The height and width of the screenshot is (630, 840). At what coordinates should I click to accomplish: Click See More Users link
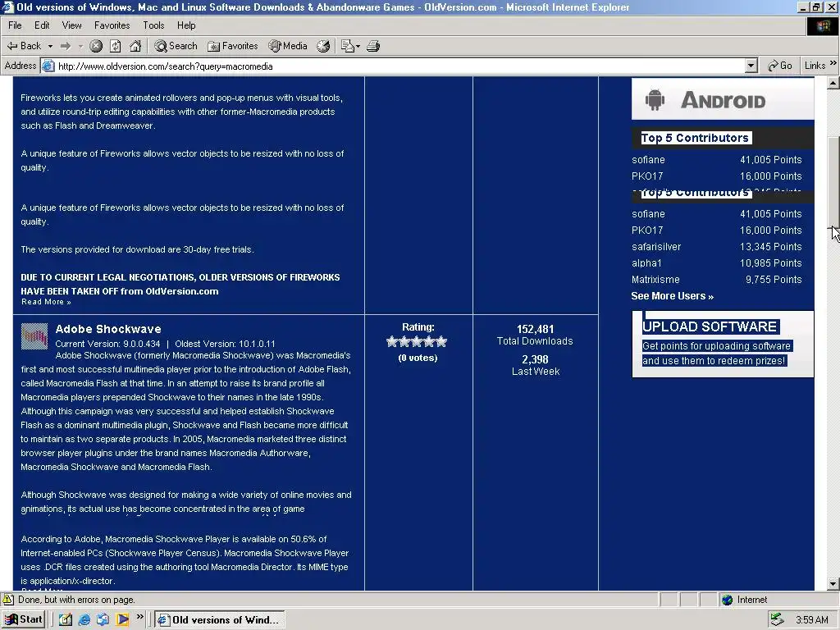673,296
